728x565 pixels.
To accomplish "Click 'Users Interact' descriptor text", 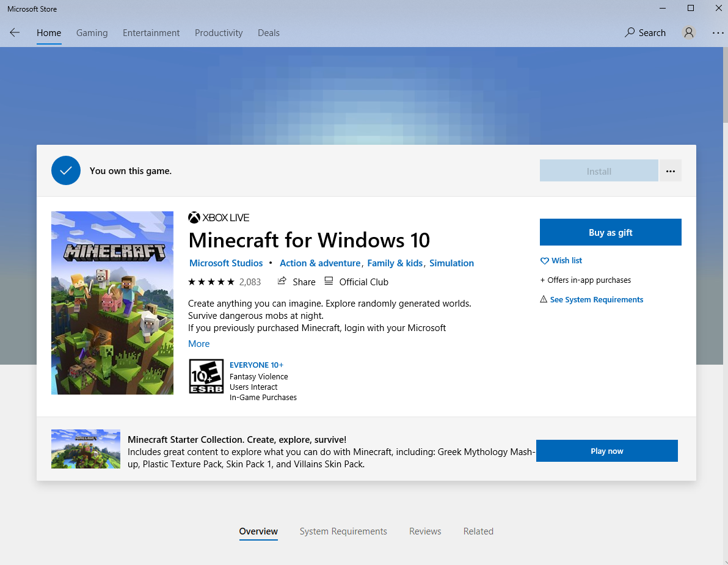I will [253, 387].
